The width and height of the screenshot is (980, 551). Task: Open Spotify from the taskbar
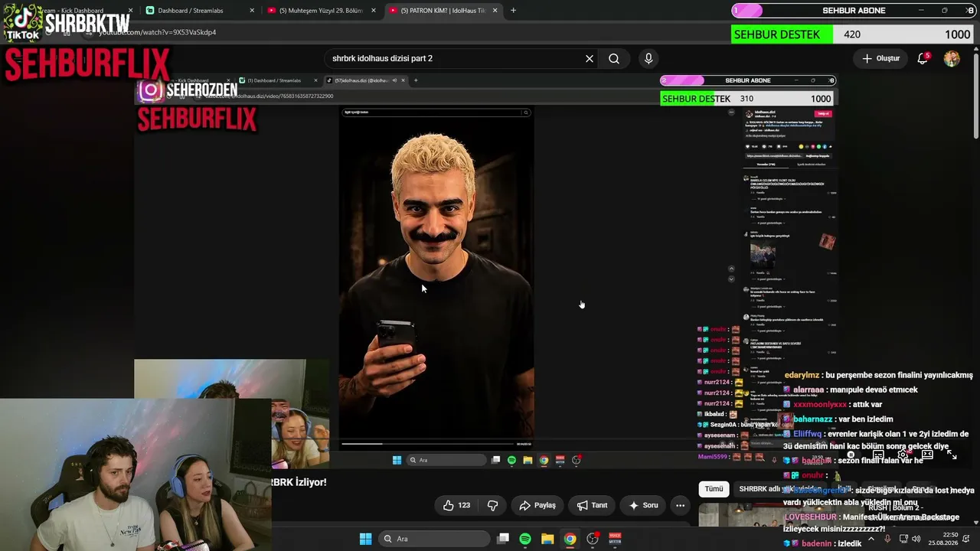pos(525,539)
